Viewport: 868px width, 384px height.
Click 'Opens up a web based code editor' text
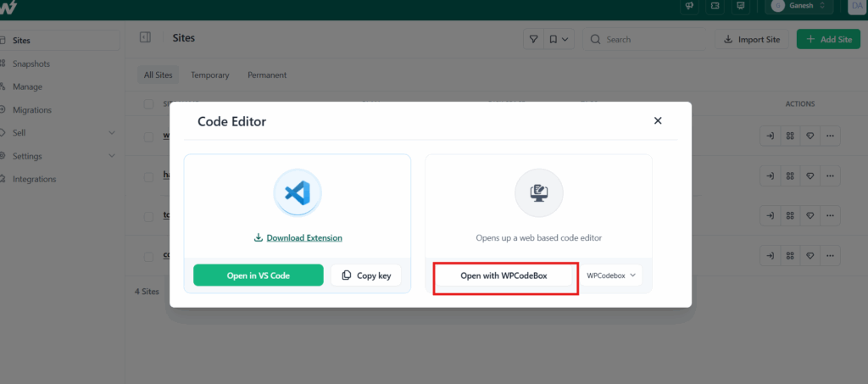pyautogui.click(x=538, y=238)
